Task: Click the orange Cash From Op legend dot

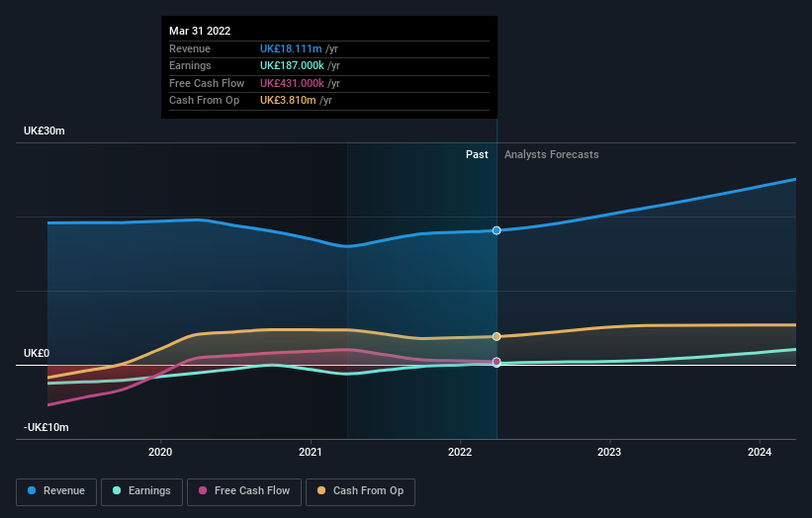Action: click(321, 490)
